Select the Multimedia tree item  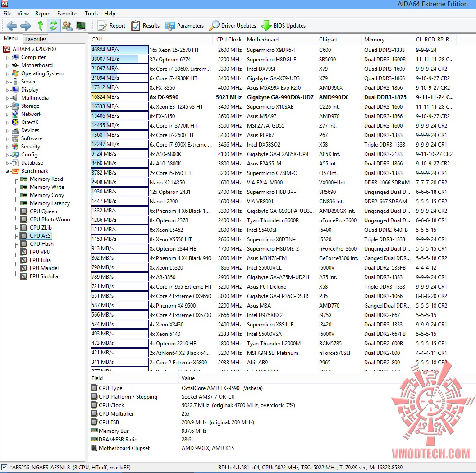click(30, 98)
